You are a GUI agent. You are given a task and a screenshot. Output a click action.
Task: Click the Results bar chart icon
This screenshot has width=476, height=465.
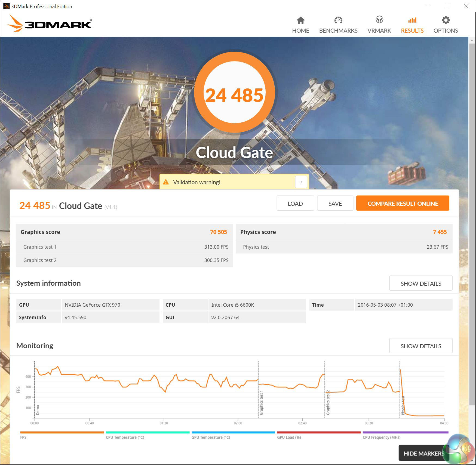(x=412, y=20)
